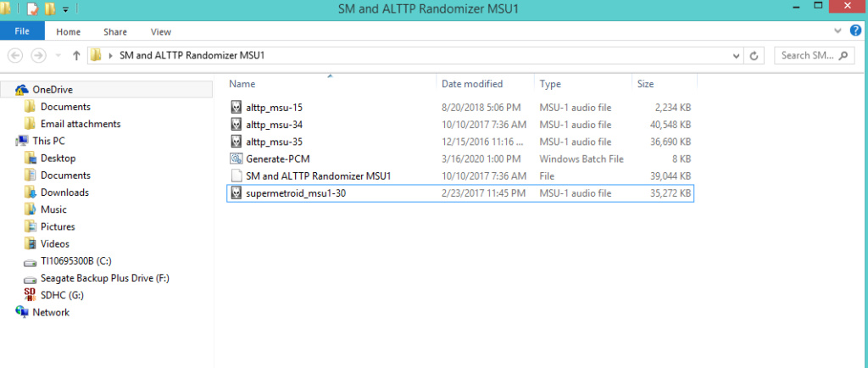Click the Network icon in sidebar
Viewport: 868px width, 368px height.
point(21,312)
